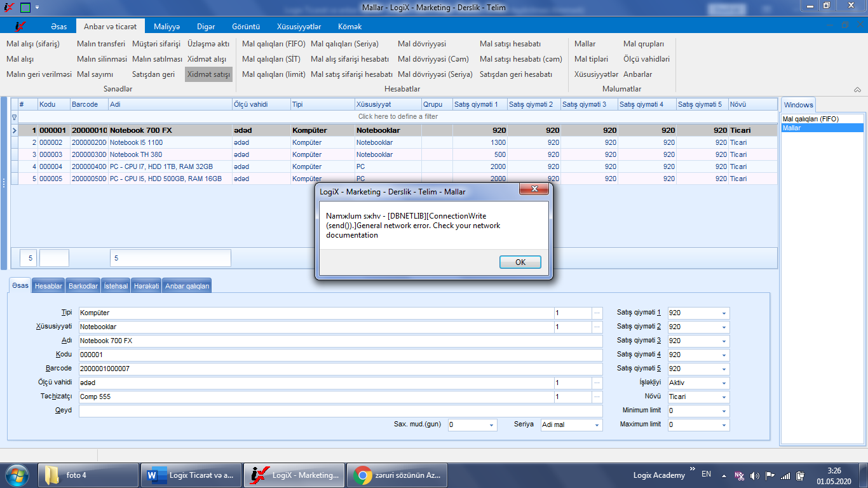Open the foto 4 folder in taskbar
The height and width of the screenshot is (488, 868).
coord(89,475)
